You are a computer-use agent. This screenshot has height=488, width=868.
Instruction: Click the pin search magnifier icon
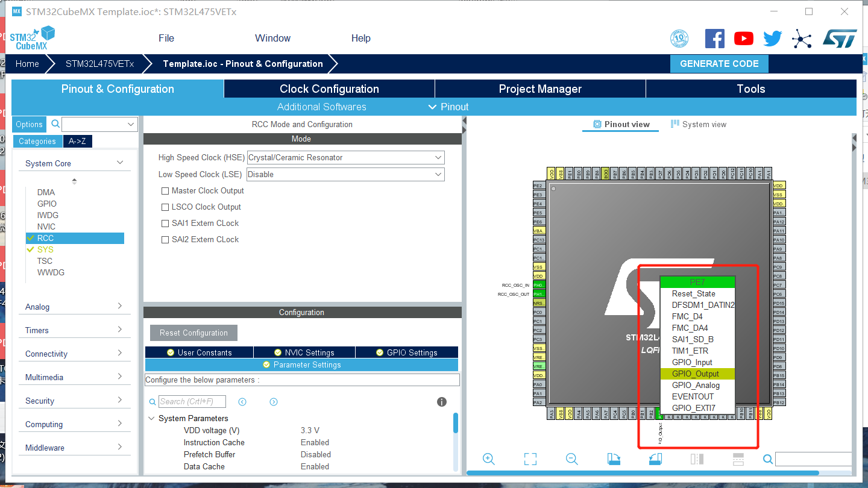point(767,459)
